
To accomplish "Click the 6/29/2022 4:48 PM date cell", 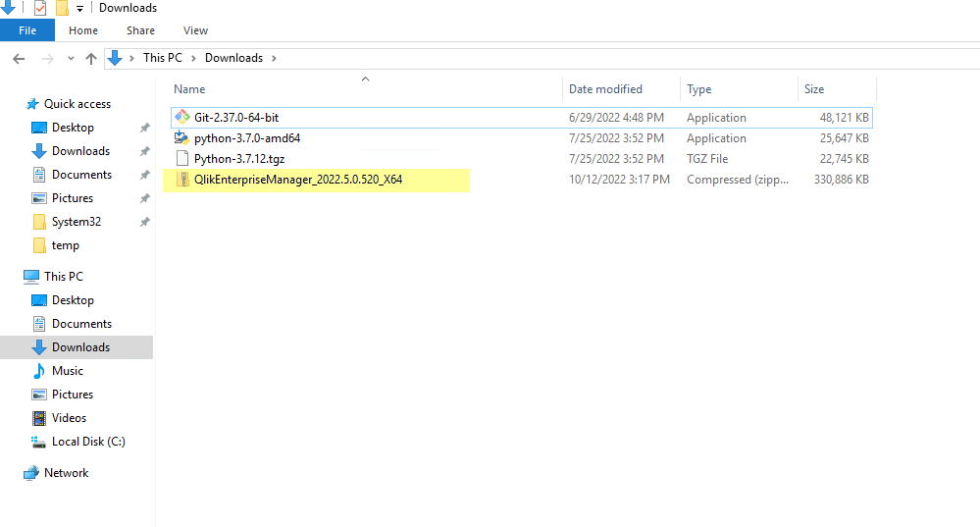I will coord(616,118).
